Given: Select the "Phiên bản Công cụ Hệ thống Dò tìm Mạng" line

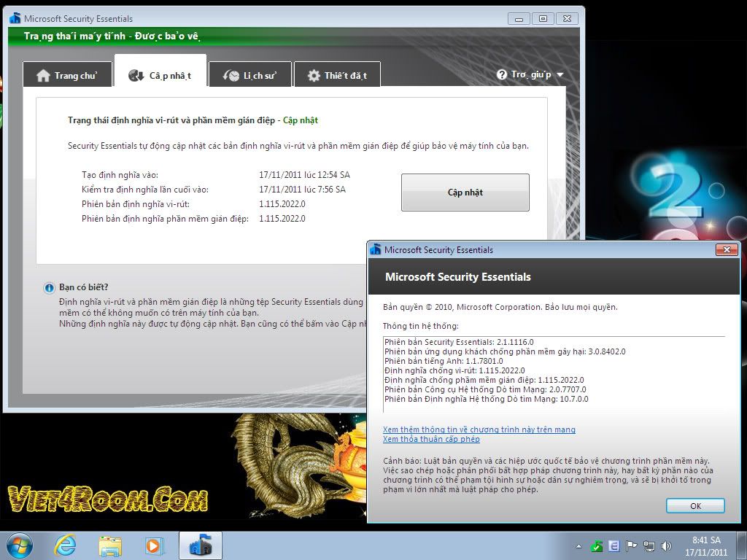Looking at the screenshot, I should tap(485, 389).
